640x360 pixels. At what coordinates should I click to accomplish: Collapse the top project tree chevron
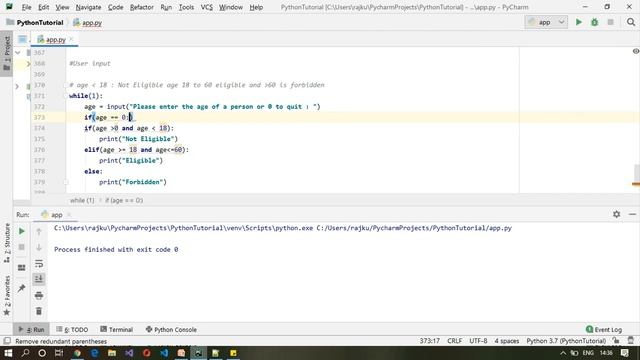18,53
